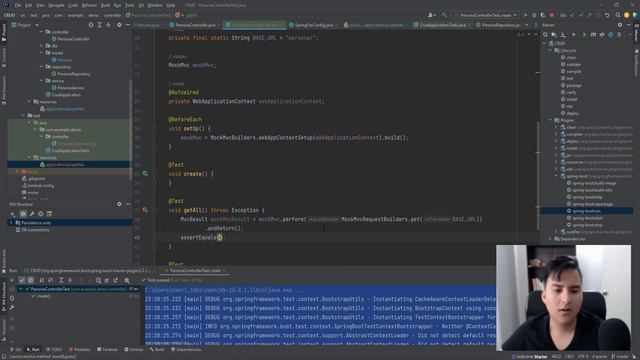This screenshot has height=360, width=640.
Task: Collapse the Lifecycle node in Maven panel
Action: tap(551, 51)
